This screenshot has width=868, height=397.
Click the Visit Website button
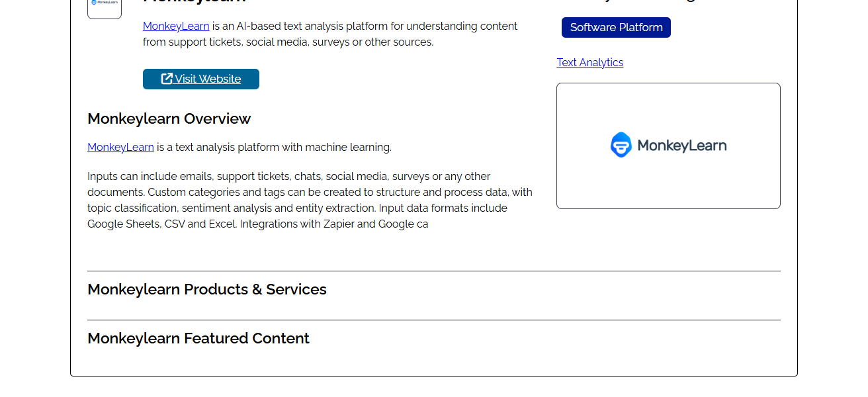(x=200, y=79)
